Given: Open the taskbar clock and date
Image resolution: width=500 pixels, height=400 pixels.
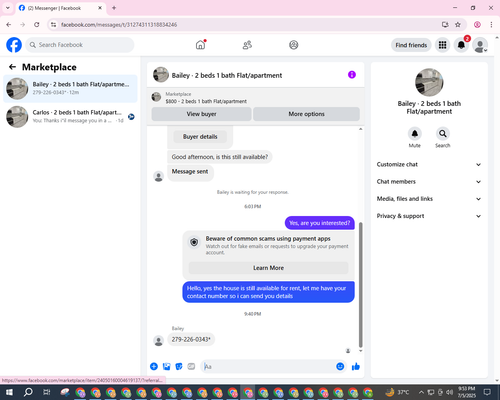Looking at the screenshot, I should point(466,392).
